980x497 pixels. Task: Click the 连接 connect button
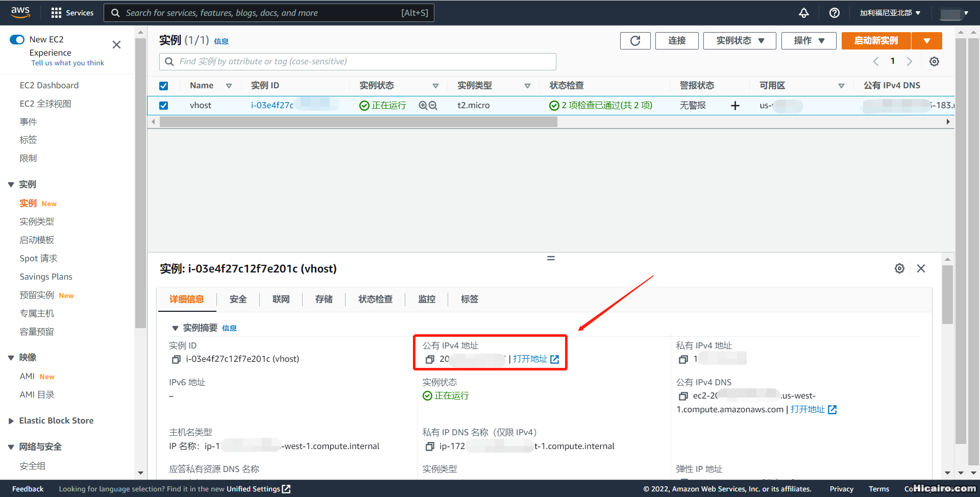pos(677,41)
